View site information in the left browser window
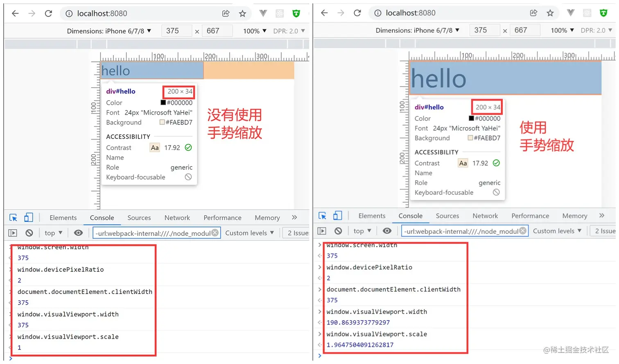 click(69, 14)
